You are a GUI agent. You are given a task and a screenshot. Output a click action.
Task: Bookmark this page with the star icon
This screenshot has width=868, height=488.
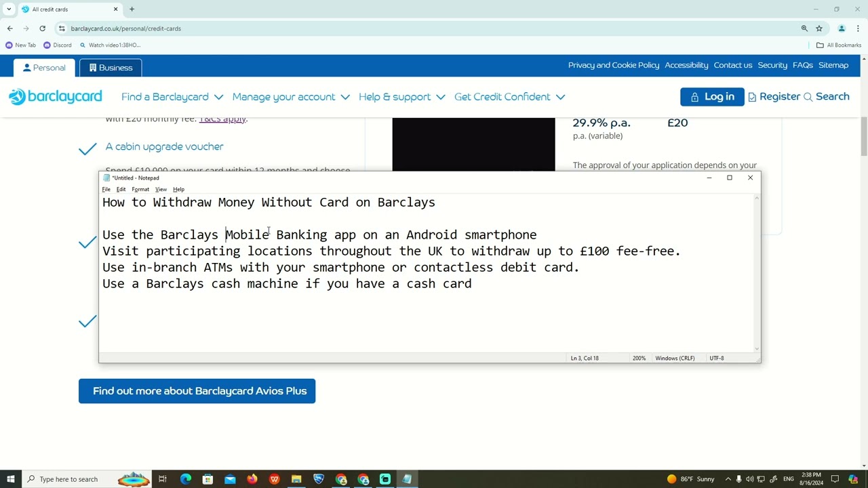[819, 28]
